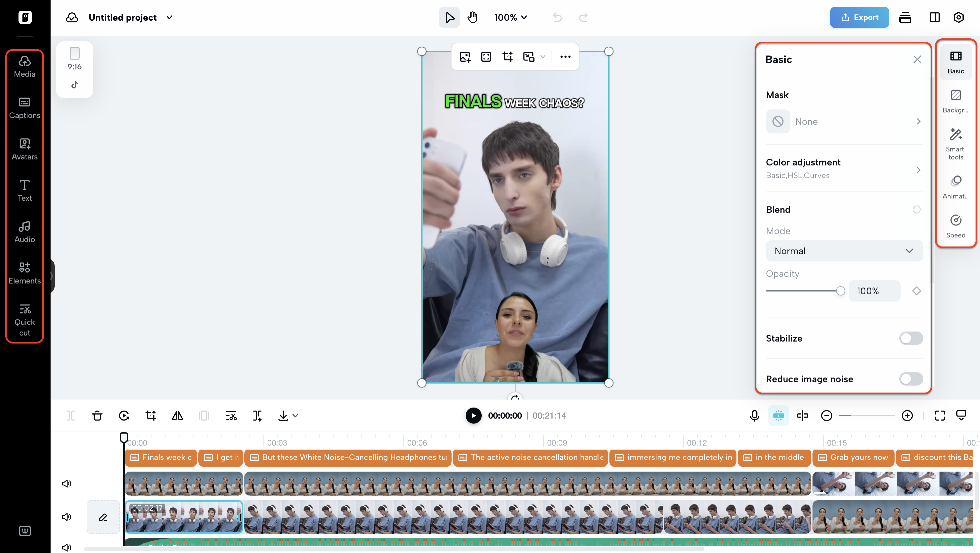Open the zoom level 100% dropdown

click(x=511, y=17)
